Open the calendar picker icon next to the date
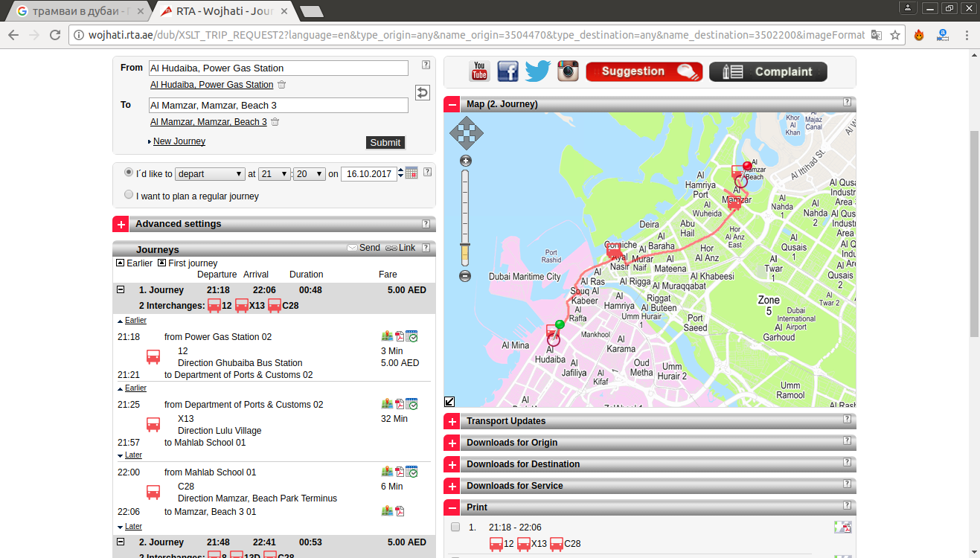980x558 pixels. (x=411, y=172)
